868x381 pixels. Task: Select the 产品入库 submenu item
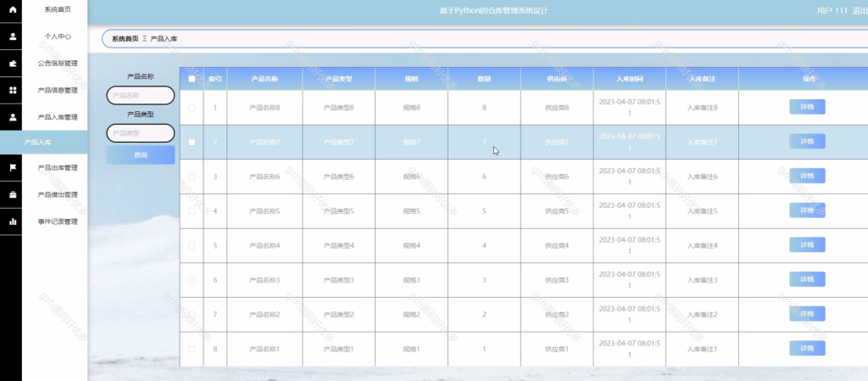(x=44, y=143)
